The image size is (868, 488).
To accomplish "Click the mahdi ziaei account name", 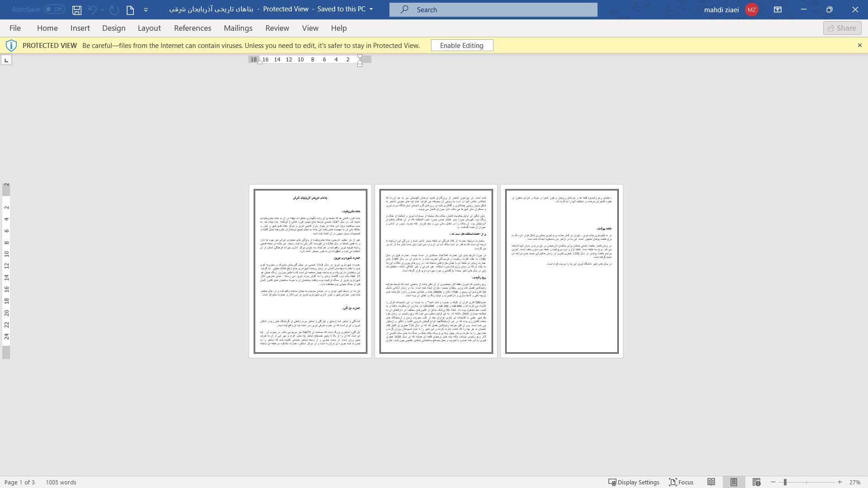I will coord(721,9).
